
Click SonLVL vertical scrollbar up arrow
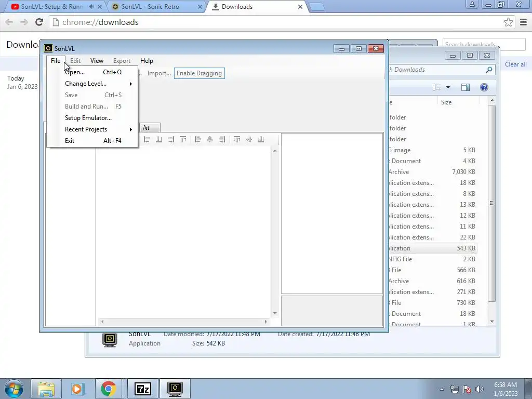click(275, 151)
